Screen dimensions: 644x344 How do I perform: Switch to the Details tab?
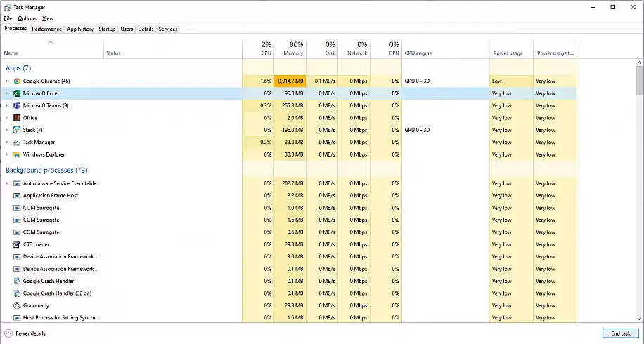146,29
